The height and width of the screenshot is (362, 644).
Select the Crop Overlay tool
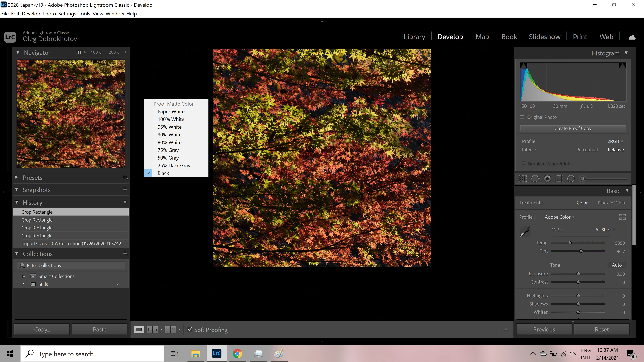[x=523, y=179]
